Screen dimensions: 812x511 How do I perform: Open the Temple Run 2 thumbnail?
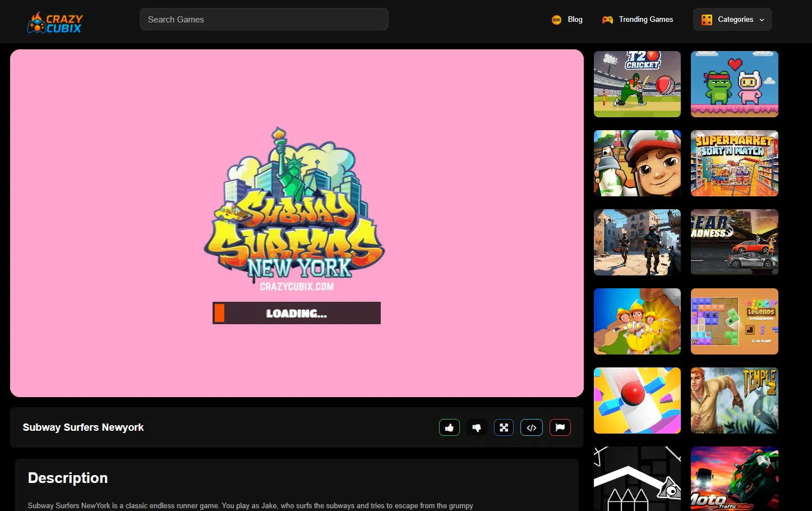coord(735,400)
